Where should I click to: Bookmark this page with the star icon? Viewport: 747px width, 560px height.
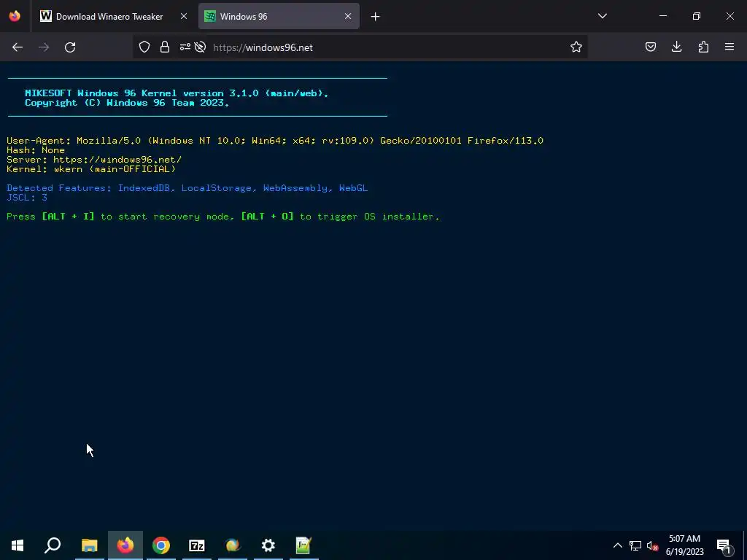(576, 47)
